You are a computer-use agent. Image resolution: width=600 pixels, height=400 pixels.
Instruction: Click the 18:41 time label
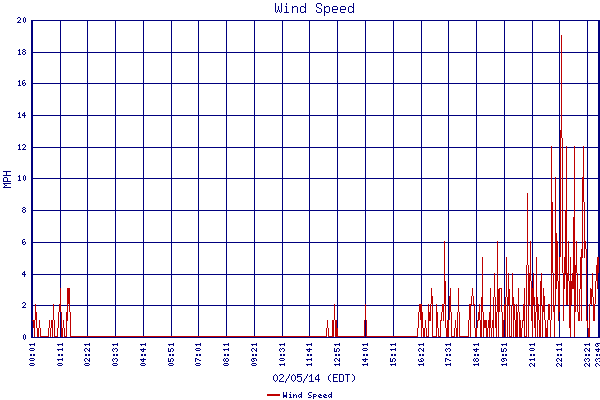click(x=476, y=354)
